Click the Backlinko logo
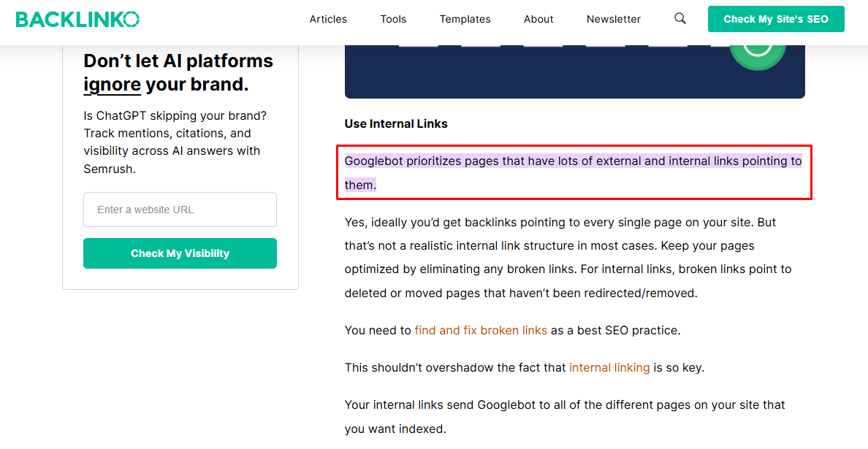 pyautogui.click(x=77, y=20)
